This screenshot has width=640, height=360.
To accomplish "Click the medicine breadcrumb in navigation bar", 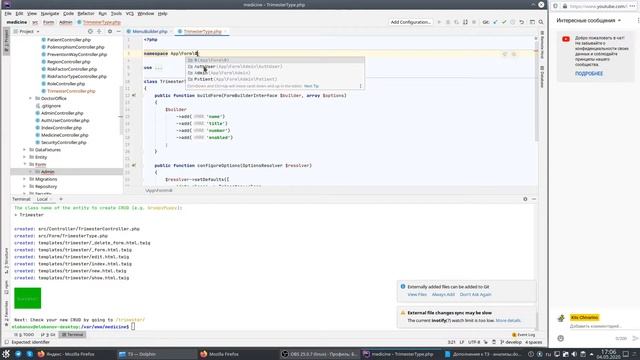I will point(17,22).
